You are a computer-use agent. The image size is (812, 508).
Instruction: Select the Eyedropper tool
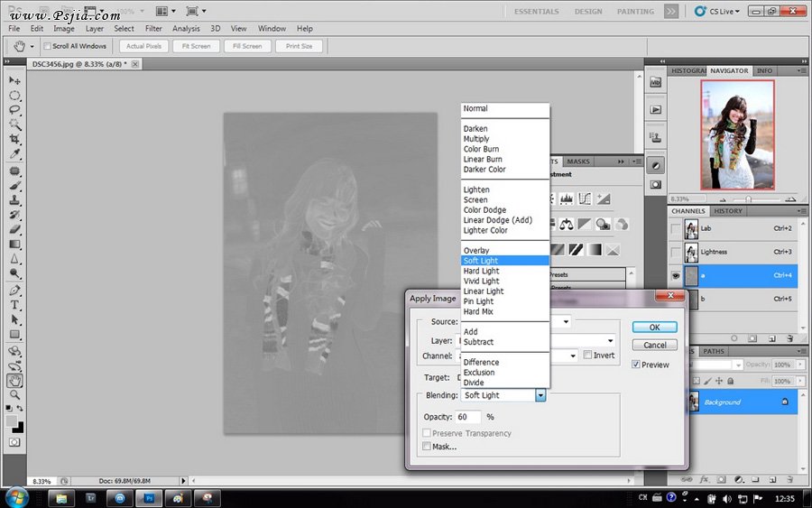[15, 154]
